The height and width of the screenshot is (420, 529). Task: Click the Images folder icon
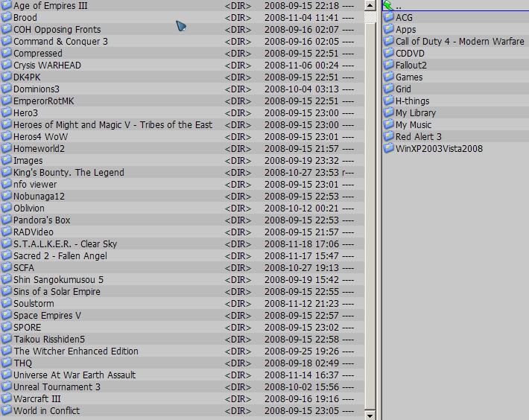(x=6, y=160)
